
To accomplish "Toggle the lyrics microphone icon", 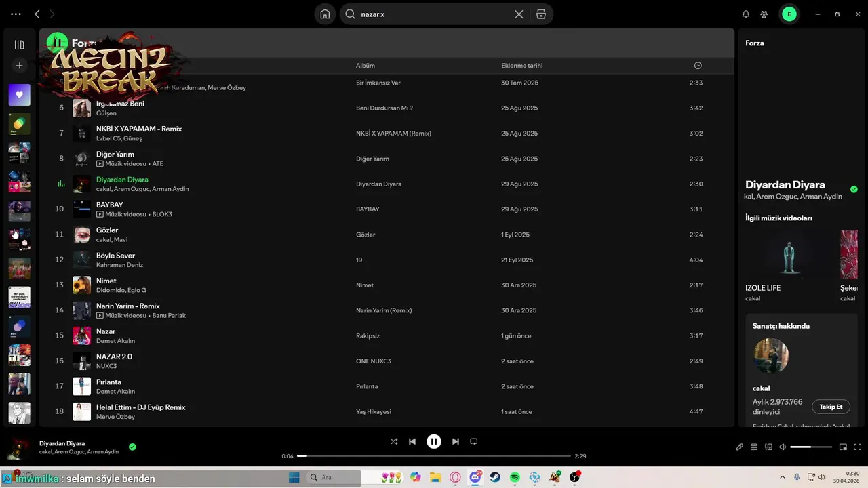I will 740,447.
